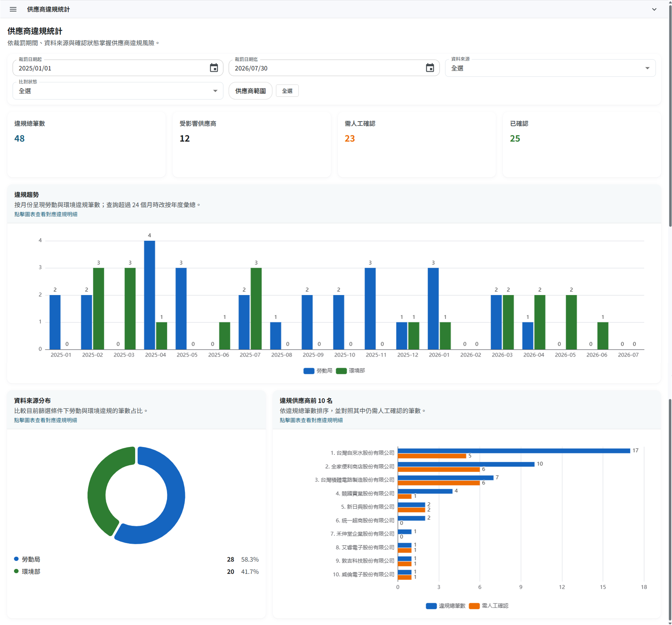Select supplier 台灣積體電路製造股份有限公司
The width and height of the screenshot is (672, 625).
(x=355, y=480)
